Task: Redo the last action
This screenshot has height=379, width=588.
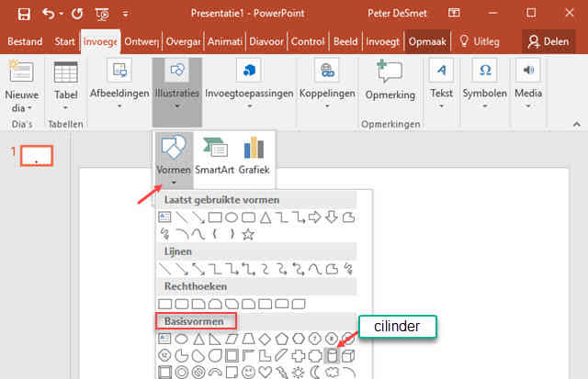Action: point(77,14)
